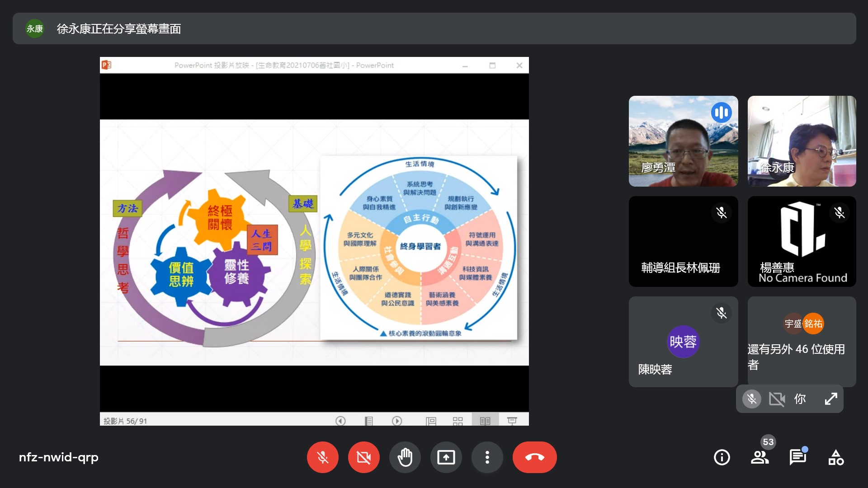Turn on the camera

pyautogui.click(x=363, y=457)
